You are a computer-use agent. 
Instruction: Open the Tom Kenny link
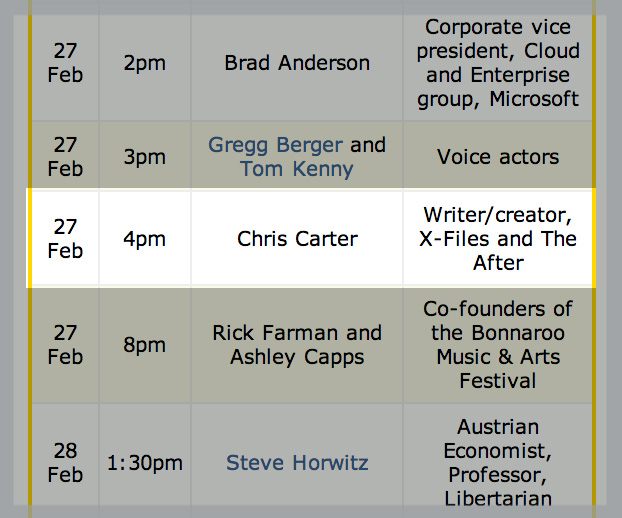pos(297,169)
